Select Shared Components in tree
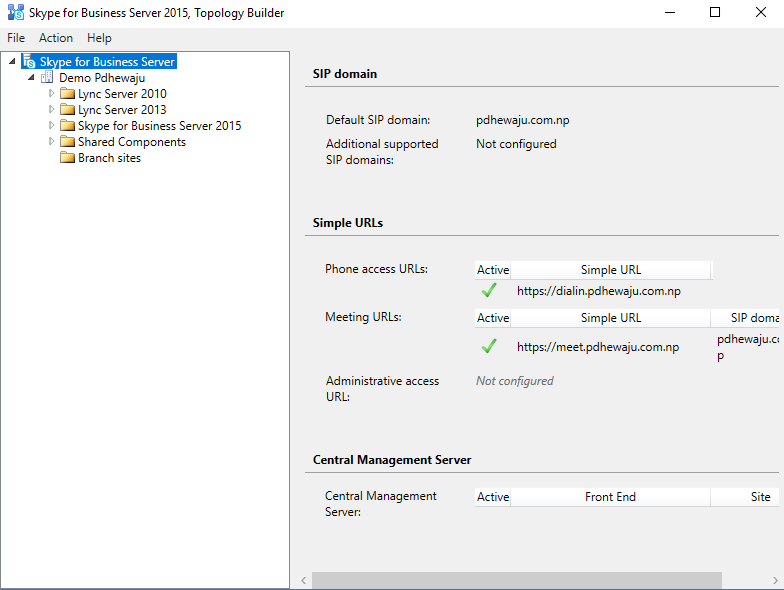Screen dimensions: 784x590 click(132, 142)
